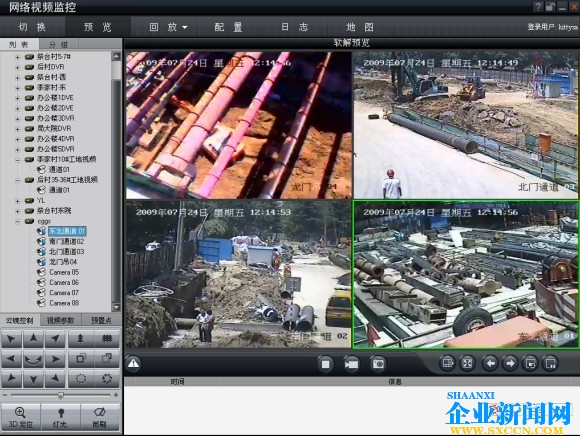The height and width of the screenshot is (436, 580).
Task: Switch to the 预置点 tab
Action: click(101, 321)
